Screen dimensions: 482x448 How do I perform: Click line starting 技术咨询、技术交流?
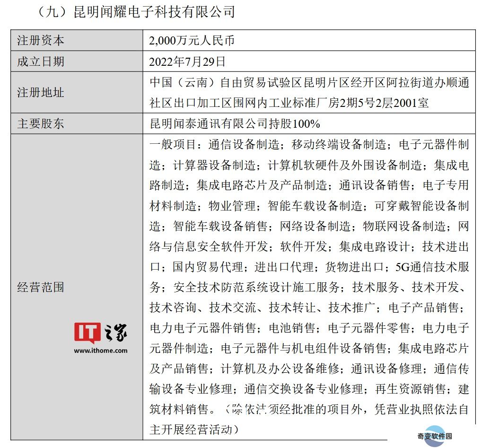click(x=307, y=307)
